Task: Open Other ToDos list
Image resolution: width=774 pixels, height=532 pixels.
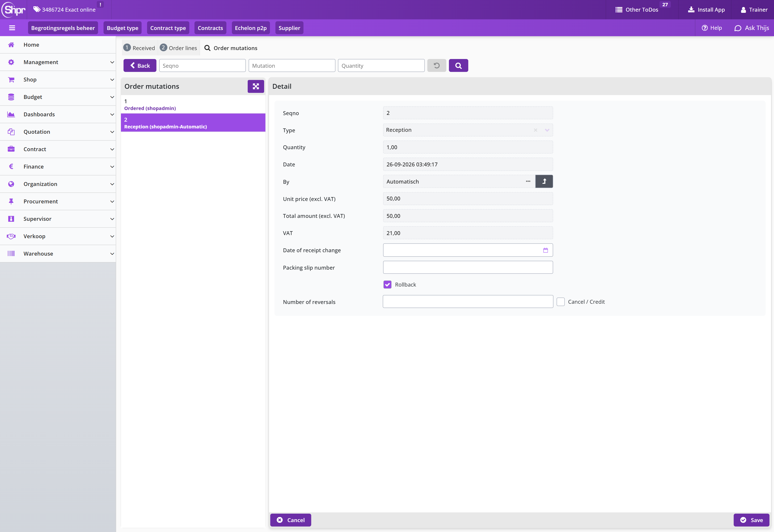Action: [x=637, y=10]
